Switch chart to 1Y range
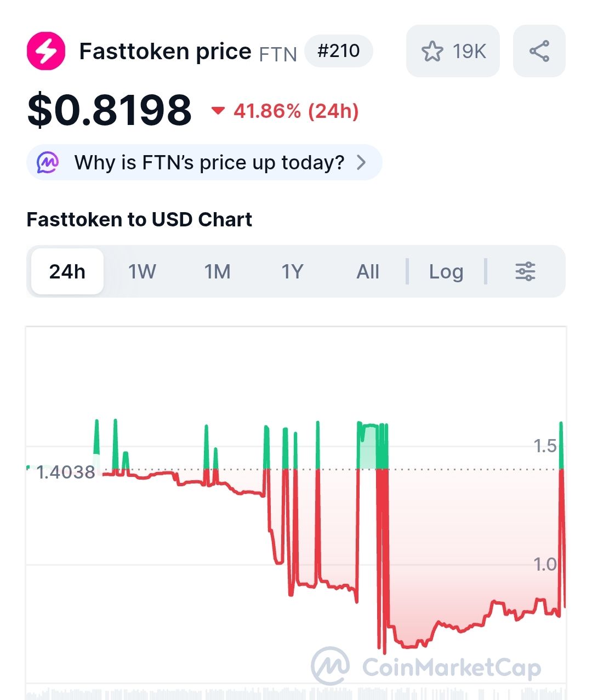 pyautogui.click(x=292, y=271)
